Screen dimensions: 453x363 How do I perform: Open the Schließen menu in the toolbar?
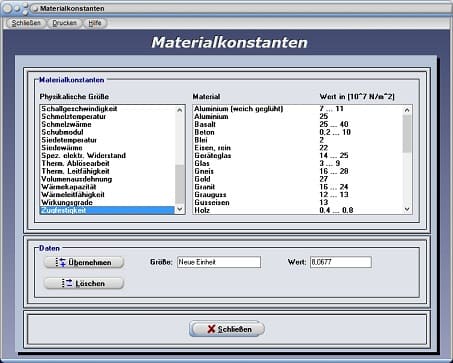(26, 23)
